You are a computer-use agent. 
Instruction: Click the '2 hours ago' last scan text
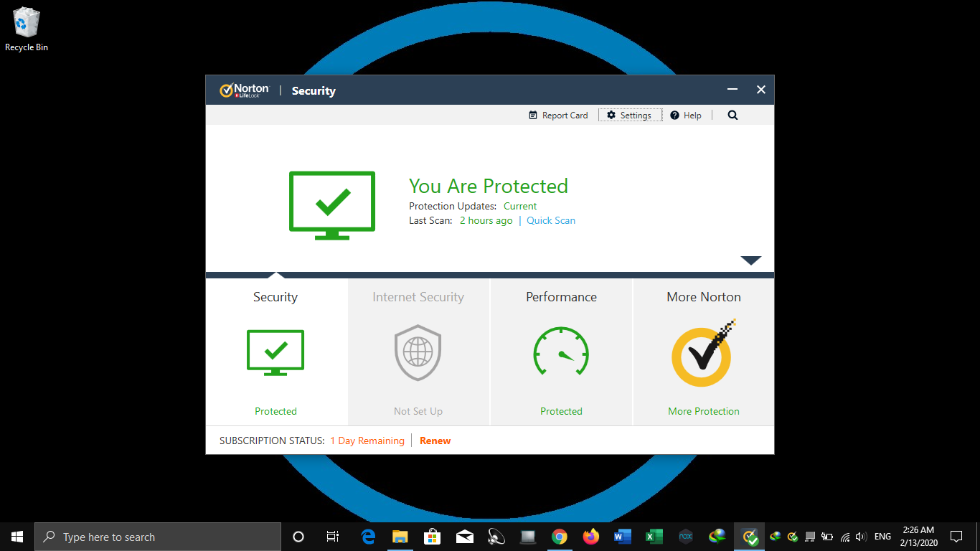coord(486,221)
